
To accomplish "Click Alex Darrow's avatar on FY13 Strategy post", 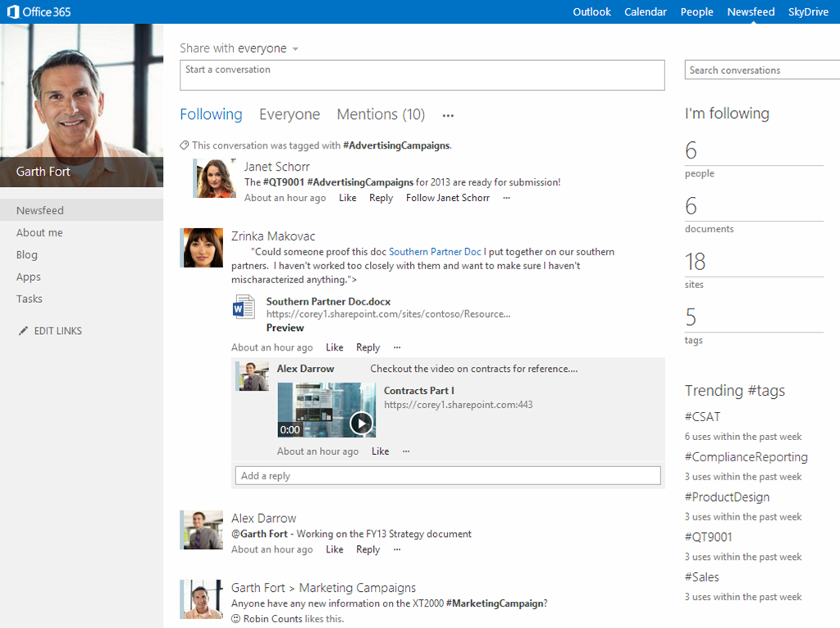I will click(x=202, y=529).
